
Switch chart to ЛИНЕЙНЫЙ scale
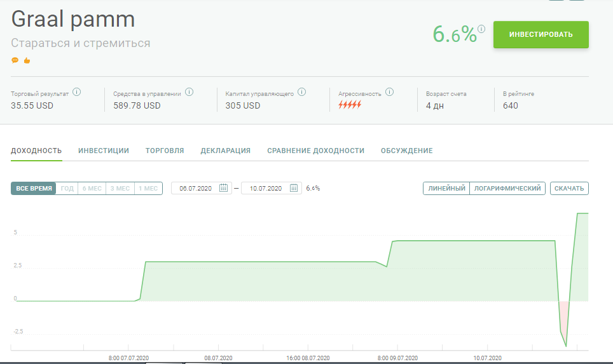coord(446,188)
